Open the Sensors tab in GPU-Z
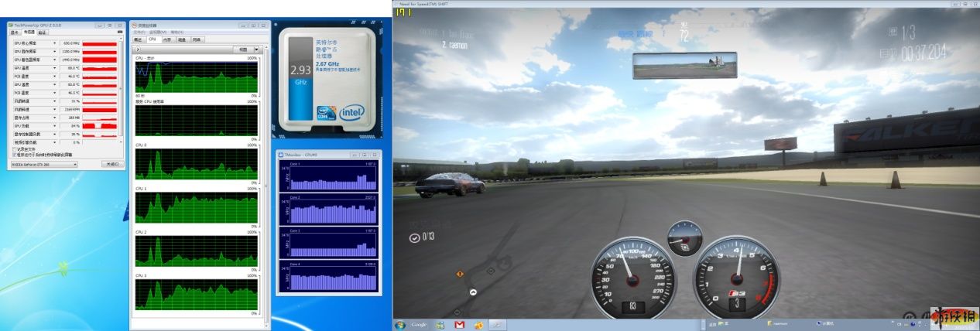The width and height of the screenshot is (980, 331). coord(29,32)
